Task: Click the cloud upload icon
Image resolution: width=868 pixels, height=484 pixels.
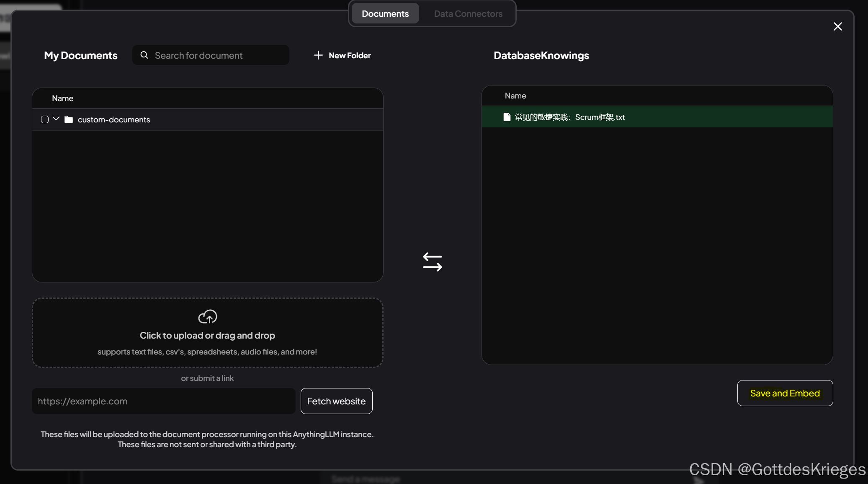Action: pyautogui.click(x=207, y=317)
